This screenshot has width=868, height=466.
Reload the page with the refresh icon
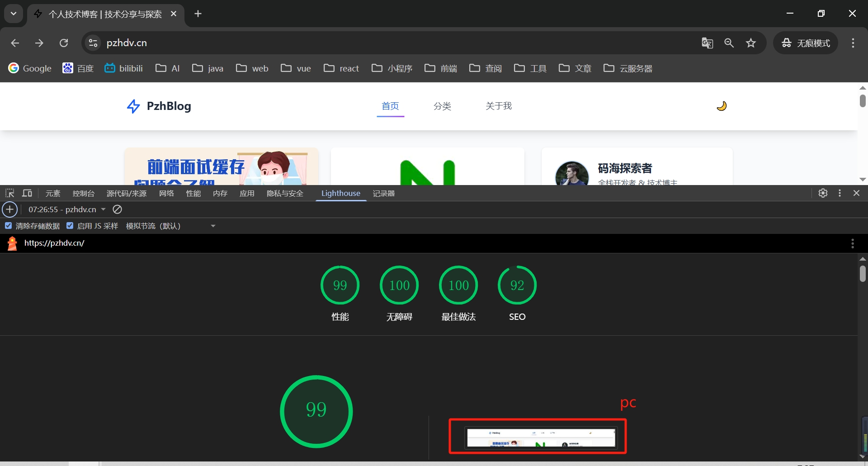(x=64, y=43)
